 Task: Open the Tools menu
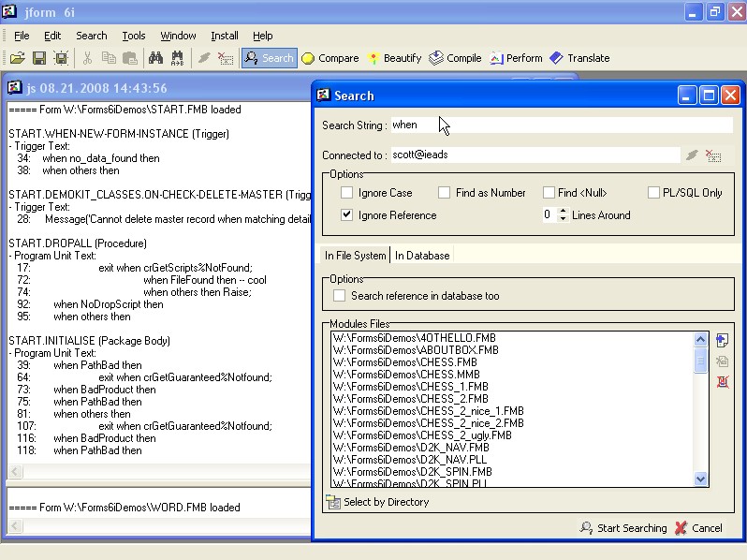tap(133, 36)
